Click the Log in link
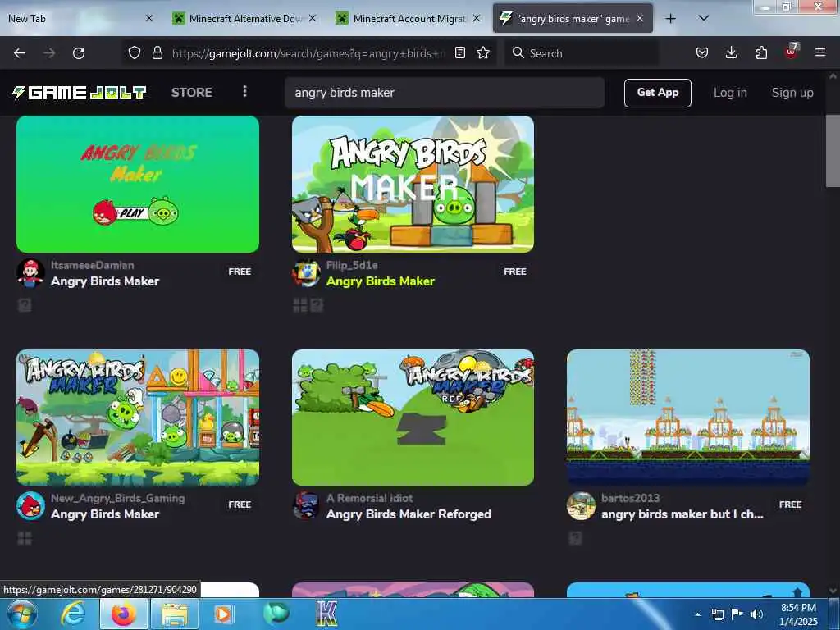 [x=730, y=93]
